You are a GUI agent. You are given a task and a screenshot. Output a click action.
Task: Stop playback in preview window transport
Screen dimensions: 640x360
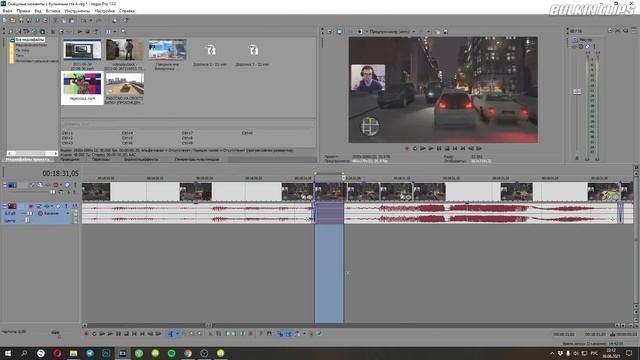coord(447,148)
